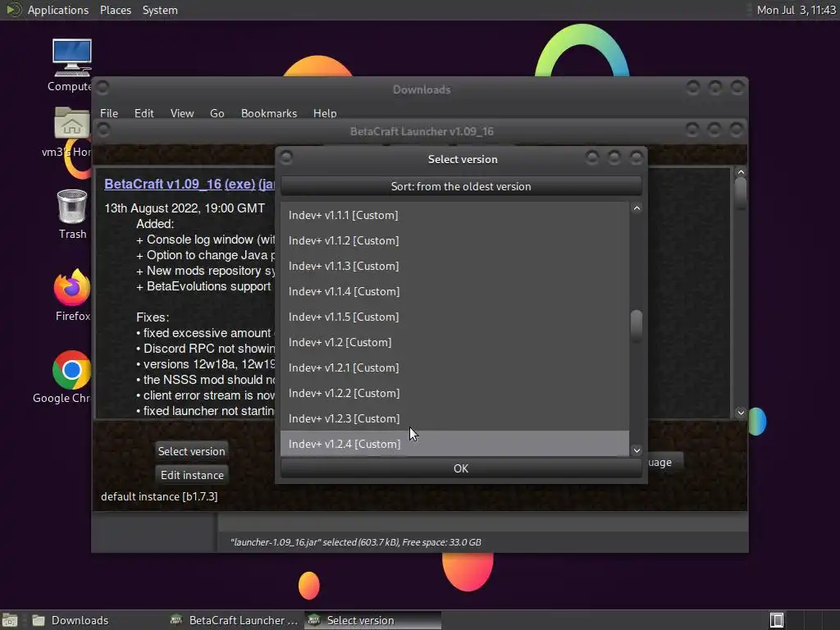Select Indev+ v1.1.3 [Custom]
This screenshot has width=840, height=630.
click(x=454, y=266)
